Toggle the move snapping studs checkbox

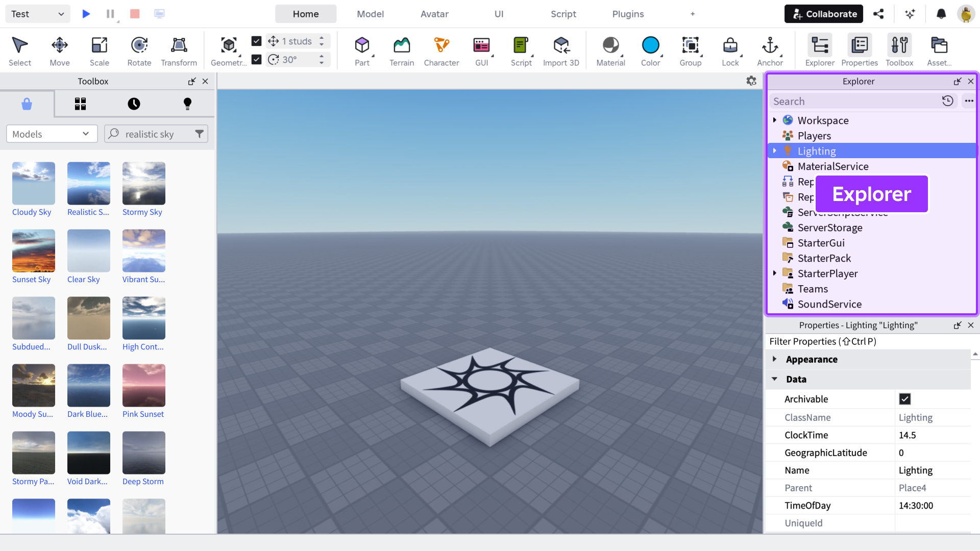tap(257, 41)
